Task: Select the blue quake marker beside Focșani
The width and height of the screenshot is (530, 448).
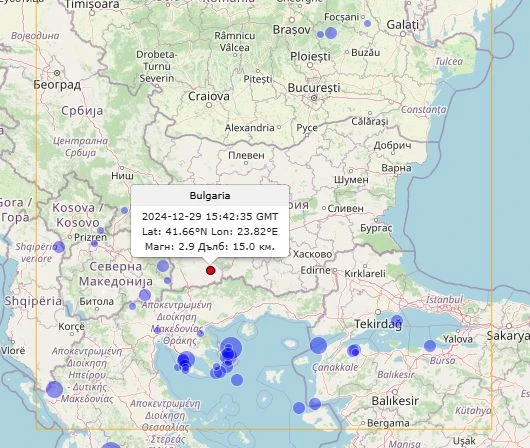Action: point(367,23)
